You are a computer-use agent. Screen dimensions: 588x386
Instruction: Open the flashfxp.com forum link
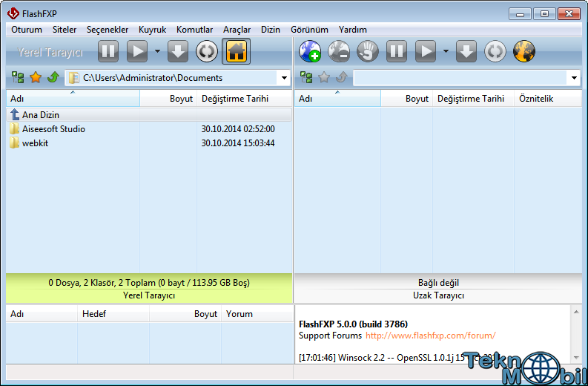tap(431, 336)
